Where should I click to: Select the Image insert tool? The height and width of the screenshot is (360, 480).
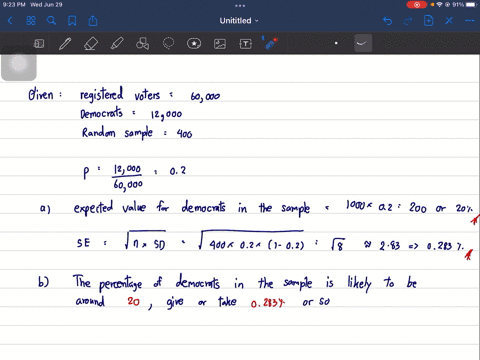tap(220, 44)
